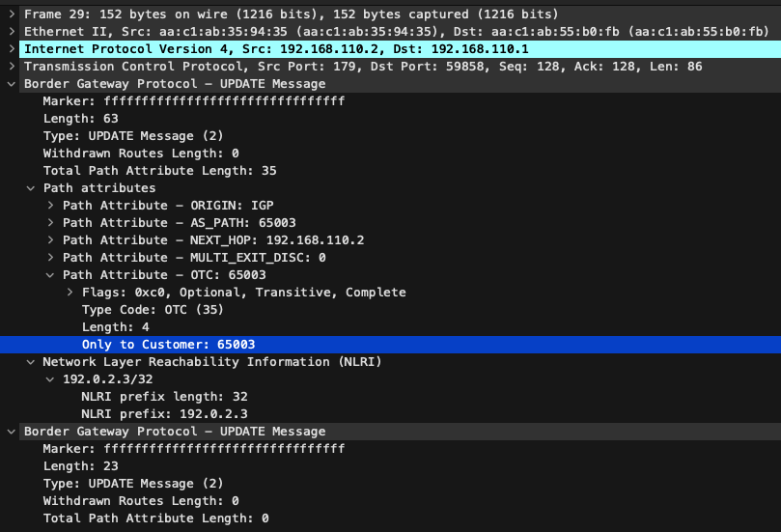Expand the Internet Protocol Version 4 row
The image size is (781, 532).
(x=12, y=49)
